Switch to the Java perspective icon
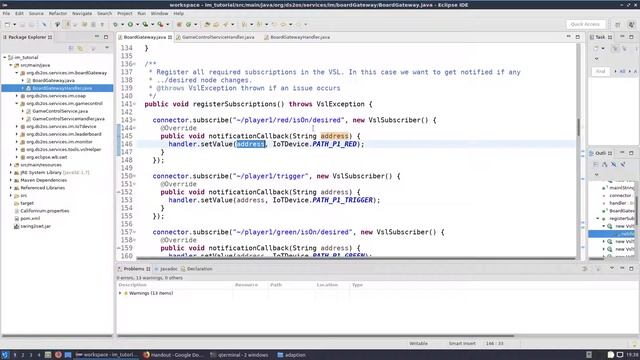Screen dimensions: 640x360 point(631,24)
